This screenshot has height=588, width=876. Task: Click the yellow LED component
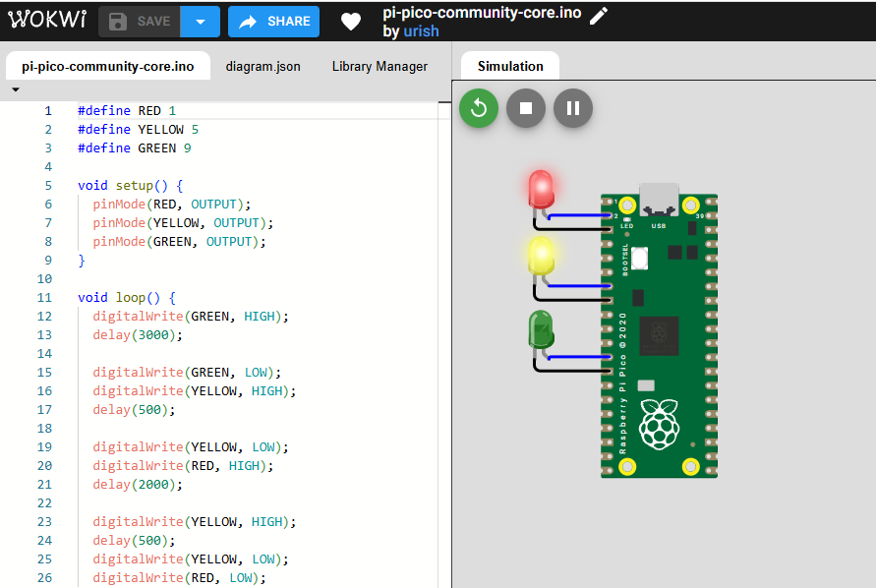click(541, 256)
